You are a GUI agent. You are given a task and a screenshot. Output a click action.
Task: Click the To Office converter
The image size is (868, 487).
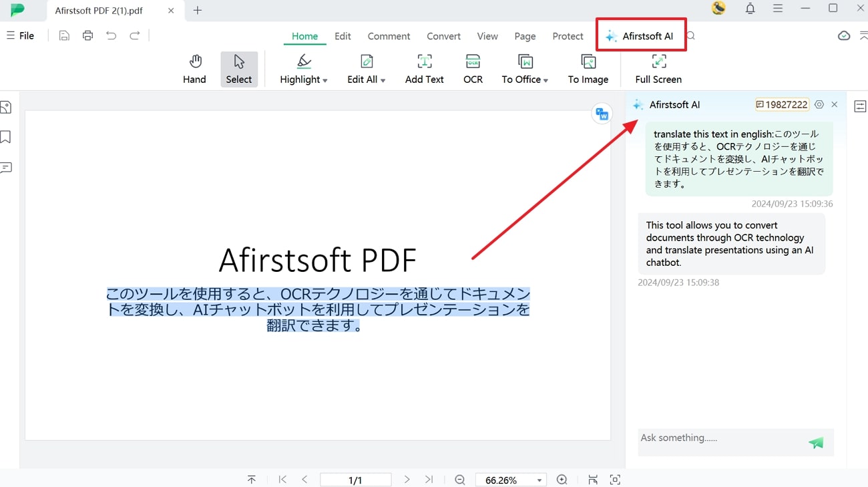point(521,69)
